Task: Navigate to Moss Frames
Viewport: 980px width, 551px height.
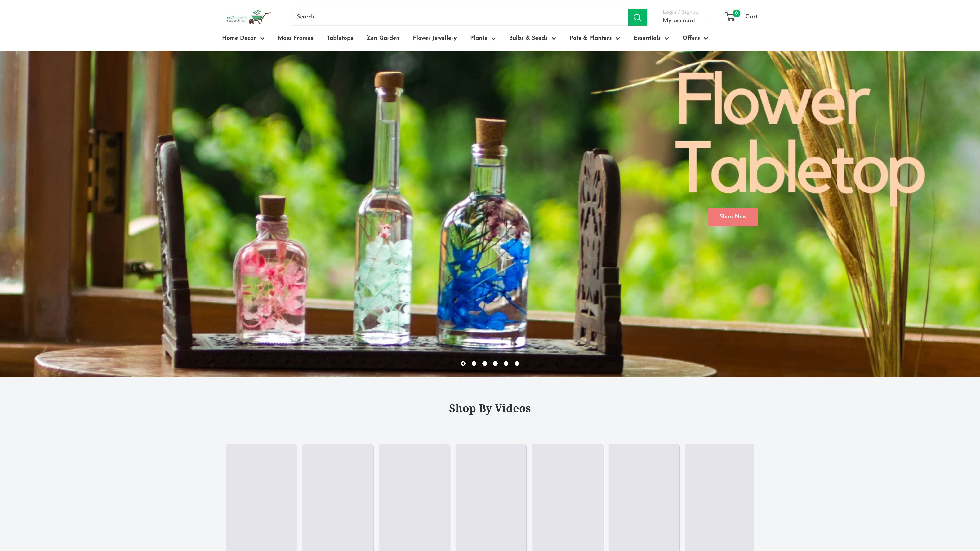Action: 295,38
